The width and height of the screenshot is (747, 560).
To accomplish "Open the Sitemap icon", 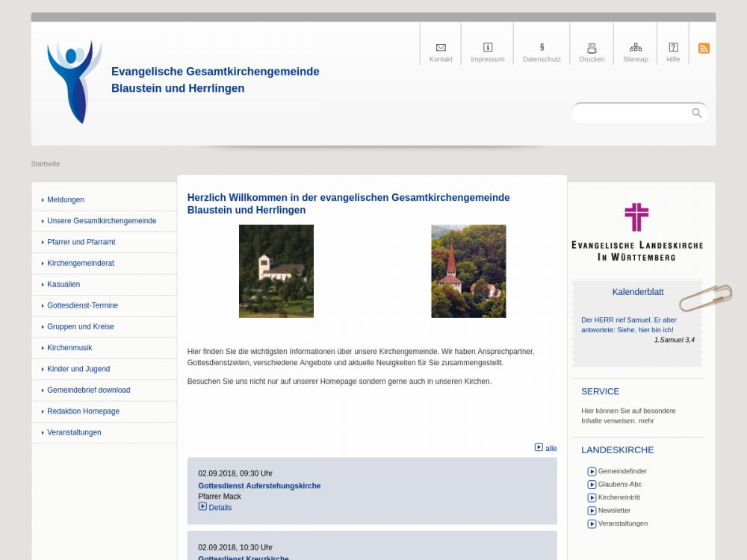I will point(636,48).
